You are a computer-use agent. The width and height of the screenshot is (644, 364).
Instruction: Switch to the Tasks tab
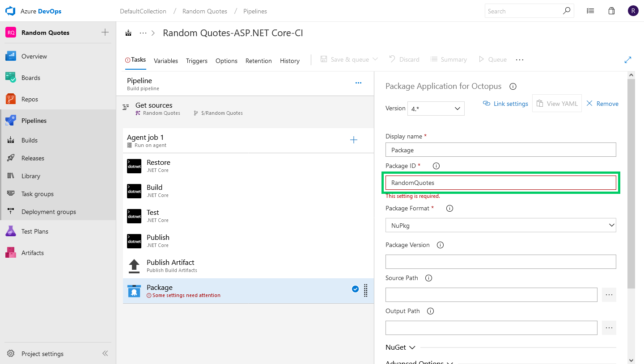click(x=136, y=59)
